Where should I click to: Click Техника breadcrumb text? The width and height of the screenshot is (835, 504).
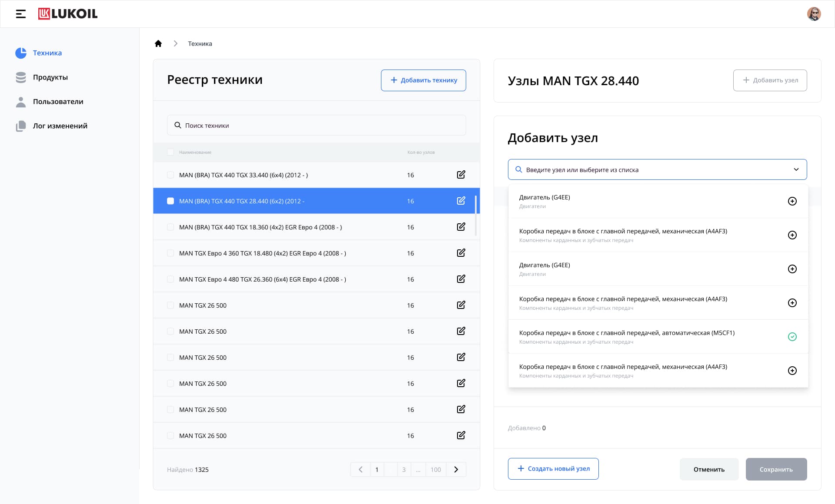pos(200,43)
